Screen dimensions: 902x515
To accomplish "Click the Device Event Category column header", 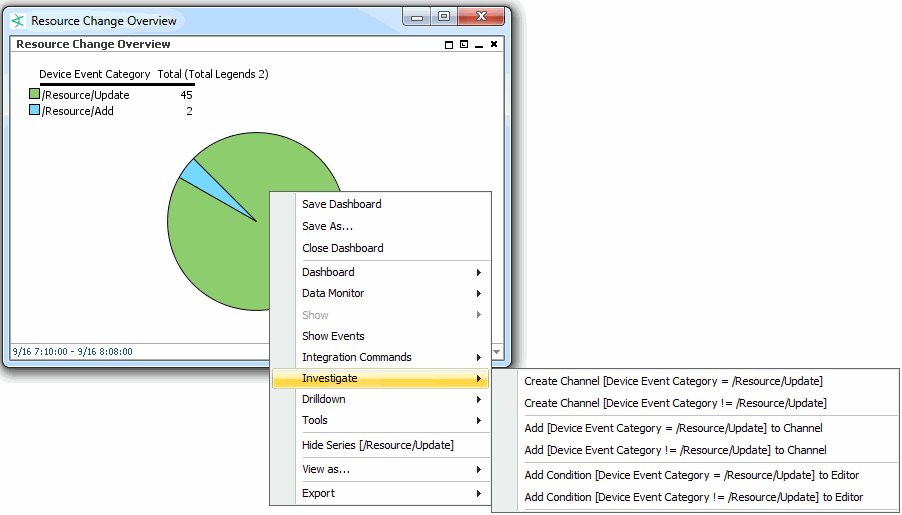I will pos(94,74).
